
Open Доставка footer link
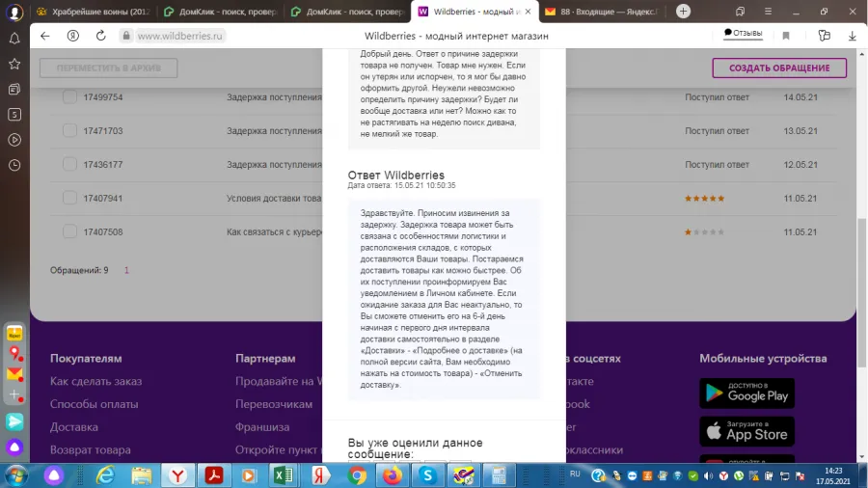pyautogui.click(x=73, y=427)
